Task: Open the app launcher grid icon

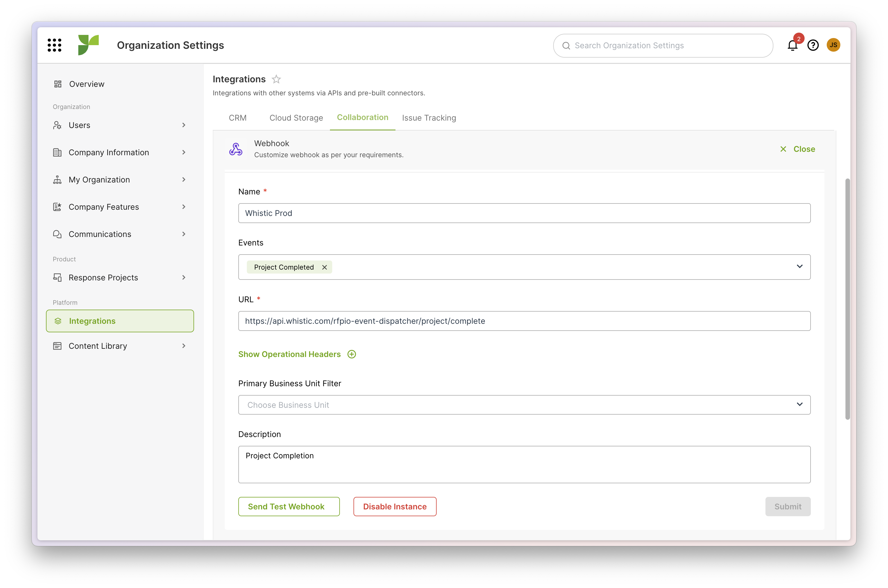Action: (54, 45)
